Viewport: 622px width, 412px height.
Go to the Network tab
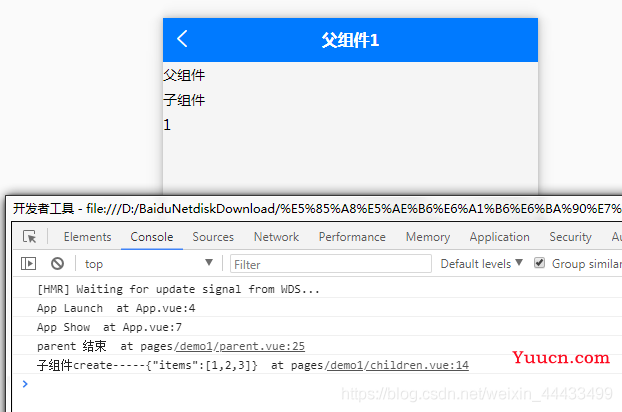(x=276, y=237)
